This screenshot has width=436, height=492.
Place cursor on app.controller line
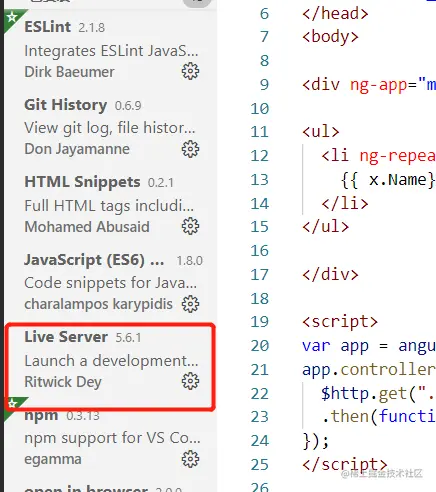click(x=369, y=370)
